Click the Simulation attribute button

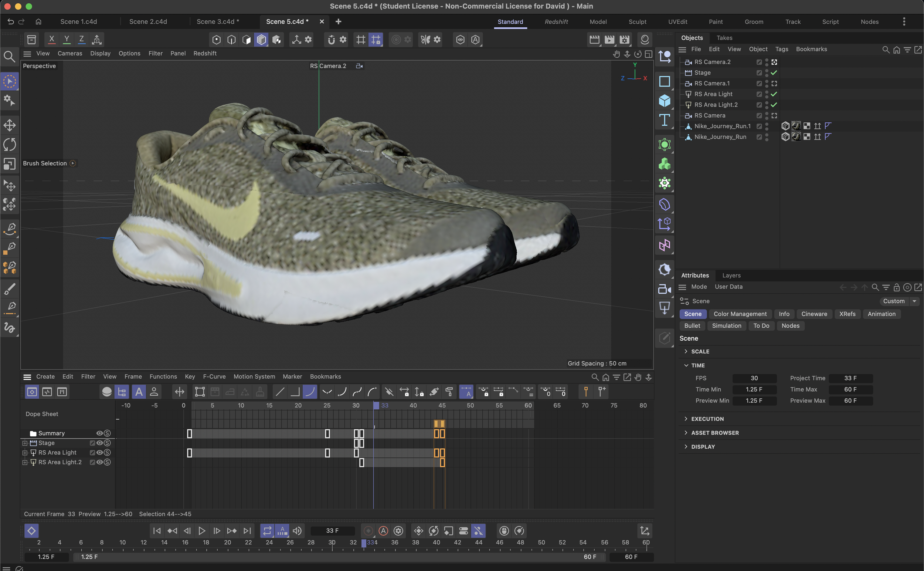(726, 325)
